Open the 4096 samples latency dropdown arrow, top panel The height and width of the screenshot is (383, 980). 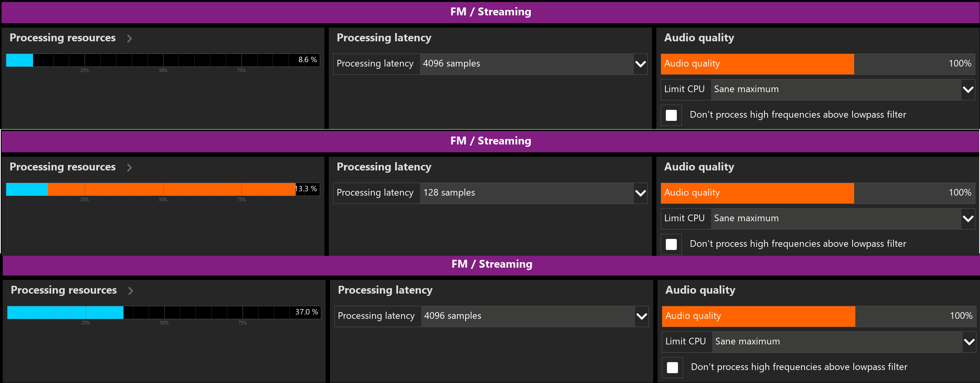pyautogui.click(x=641, y=64)
